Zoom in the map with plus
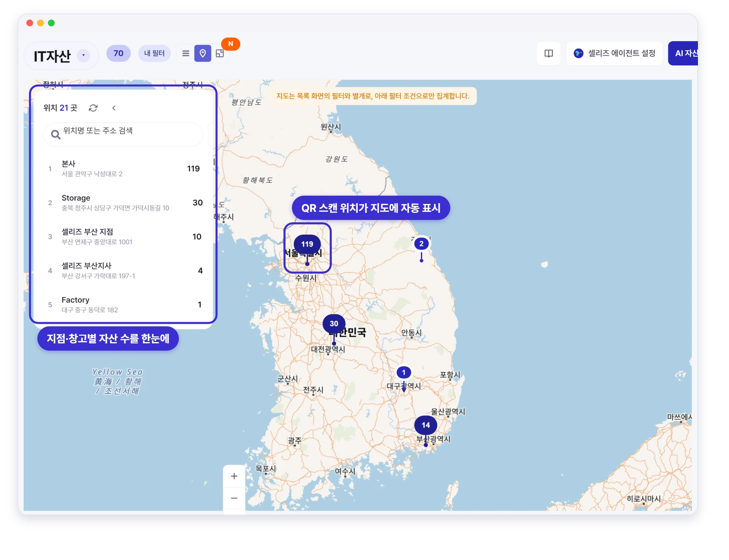This screenshot has width=729, height=560. click(234, 476)
